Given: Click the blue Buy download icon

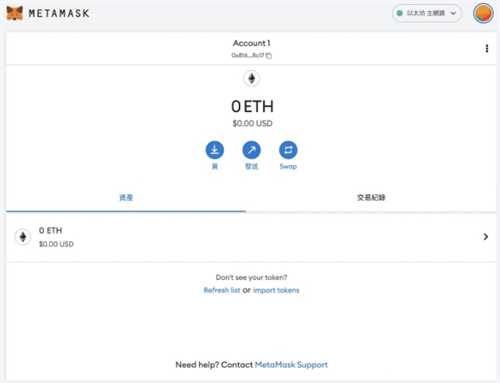Looking at the screenshot, I should pyautogui.click(x=215, y=150).
